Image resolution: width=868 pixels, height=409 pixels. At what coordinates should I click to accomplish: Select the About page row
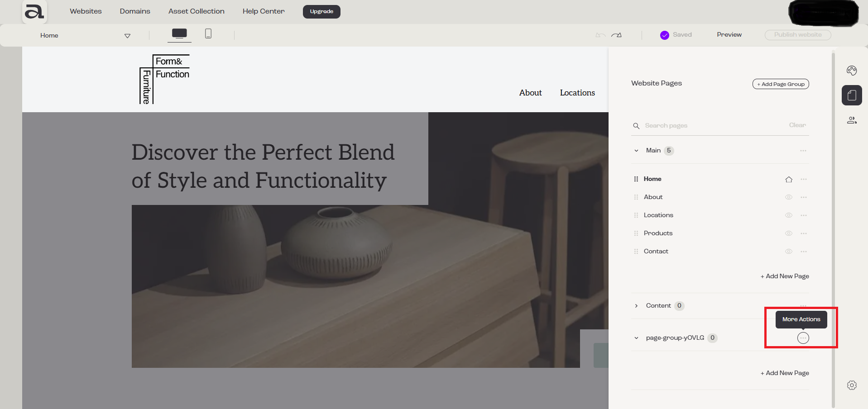[x=720, y=197]
